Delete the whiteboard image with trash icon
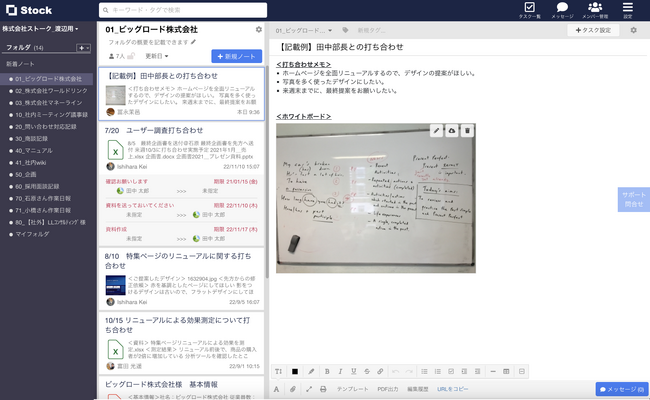Viewport: 650px width, 400px height. coord(467,131)
